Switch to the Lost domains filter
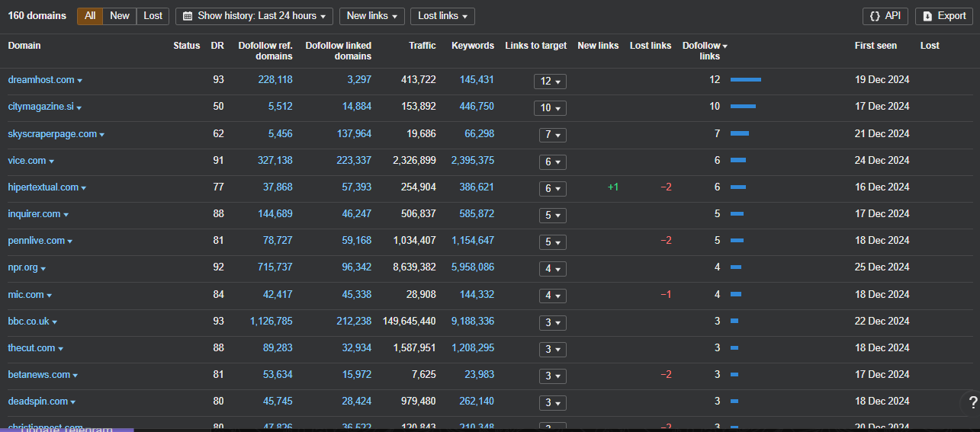The height and width of the screenshot is (432, 980). pyautogui.click(x=153, y=16)
